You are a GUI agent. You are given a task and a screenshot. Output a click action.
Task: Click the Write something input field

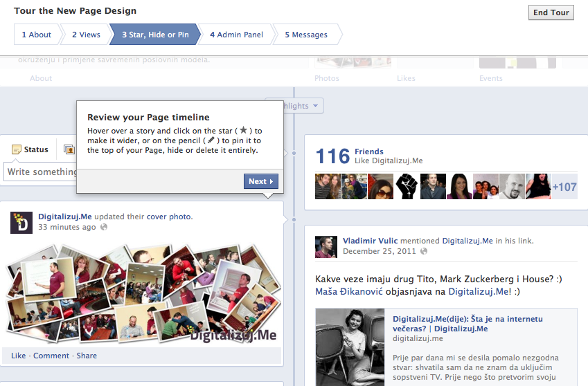42,172
